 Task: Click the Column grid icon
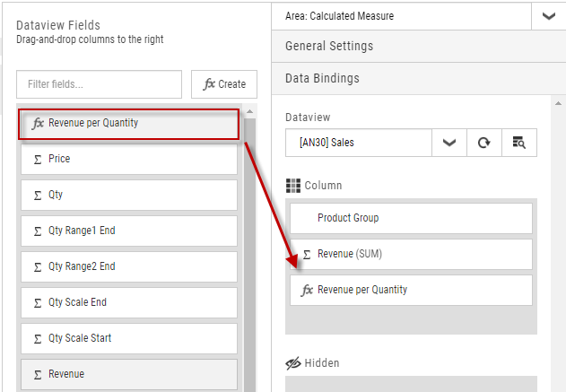coord(293,186)
